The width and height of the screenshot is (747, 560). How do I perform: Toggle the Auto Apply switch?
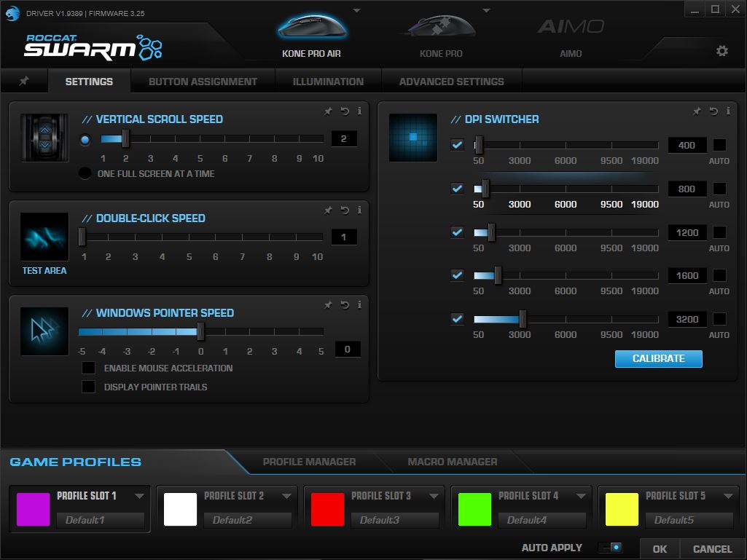[610, 548]
